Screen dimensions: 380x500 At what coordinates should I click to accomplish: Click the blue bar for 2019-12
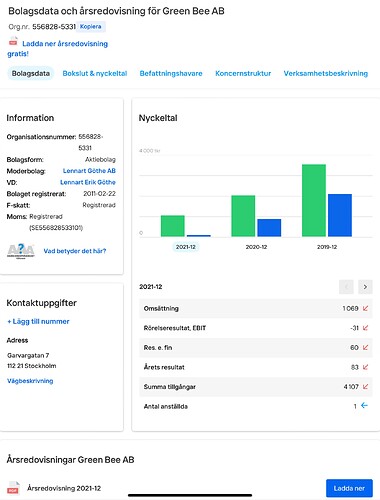click(340, 215)
